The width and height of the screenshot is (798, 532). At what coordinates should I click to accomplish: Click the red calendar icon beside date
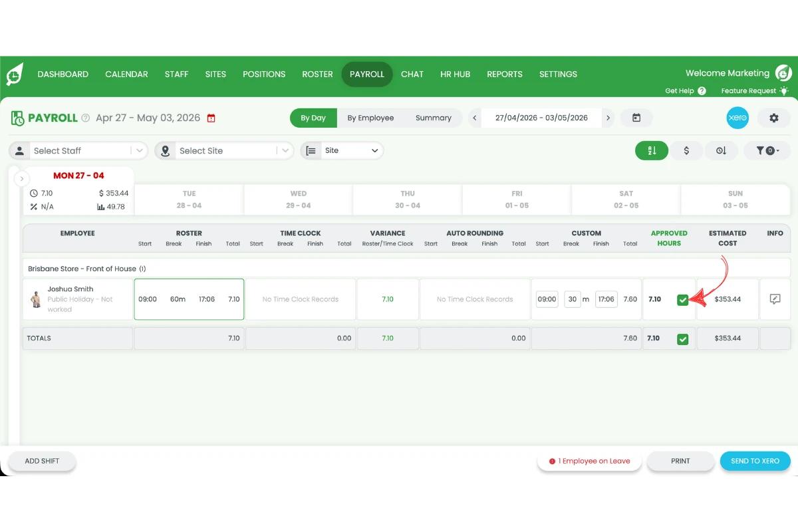coord(211,118)
